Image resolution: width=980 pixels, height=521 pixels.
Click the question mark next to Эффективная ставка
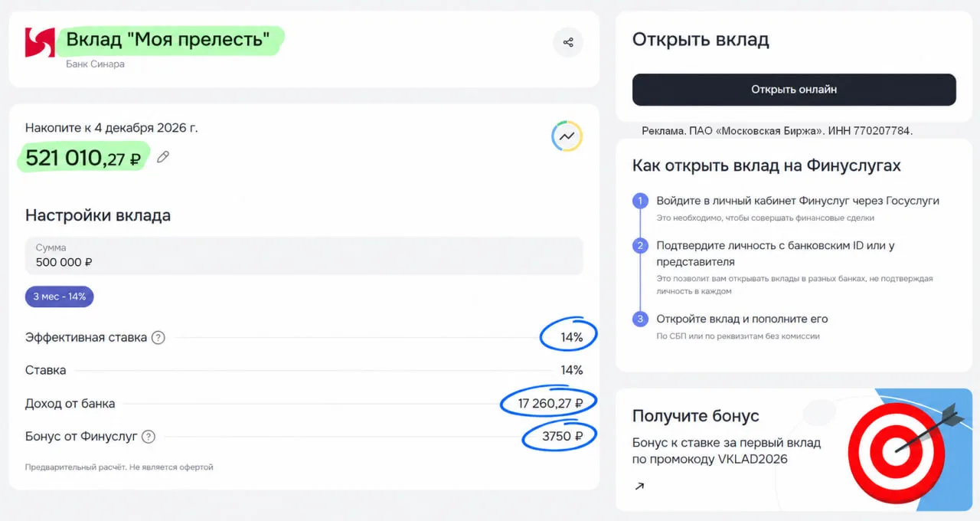point(158,337)
